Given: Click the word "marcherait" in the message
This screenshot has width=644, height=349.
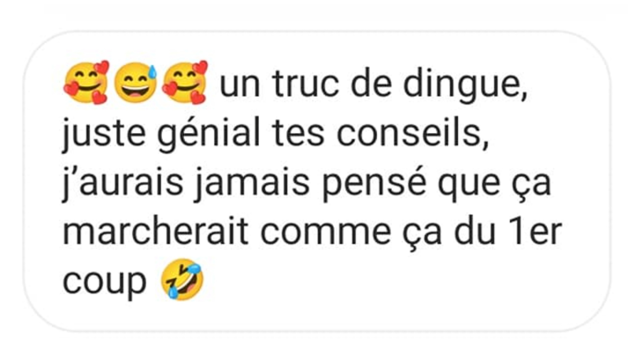Looking at the screenshot, I should point(155,232).
